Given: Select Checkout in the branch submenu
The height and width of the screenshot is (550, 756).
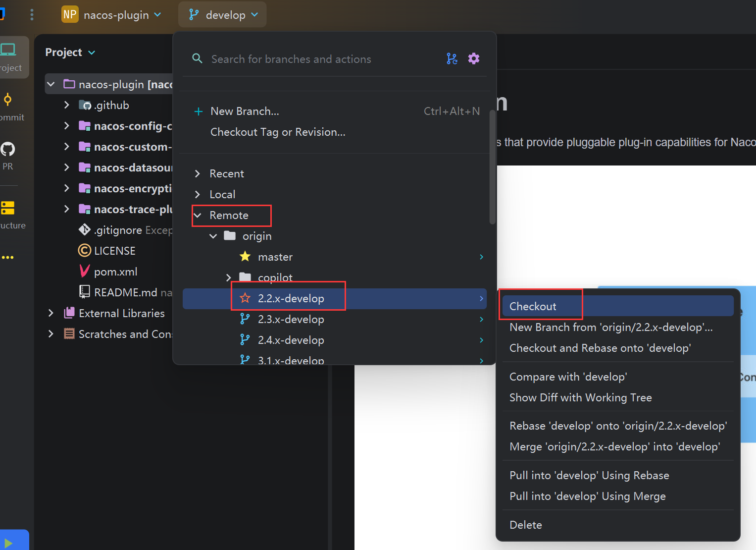Looking at the screenshot, I should 618,306.
